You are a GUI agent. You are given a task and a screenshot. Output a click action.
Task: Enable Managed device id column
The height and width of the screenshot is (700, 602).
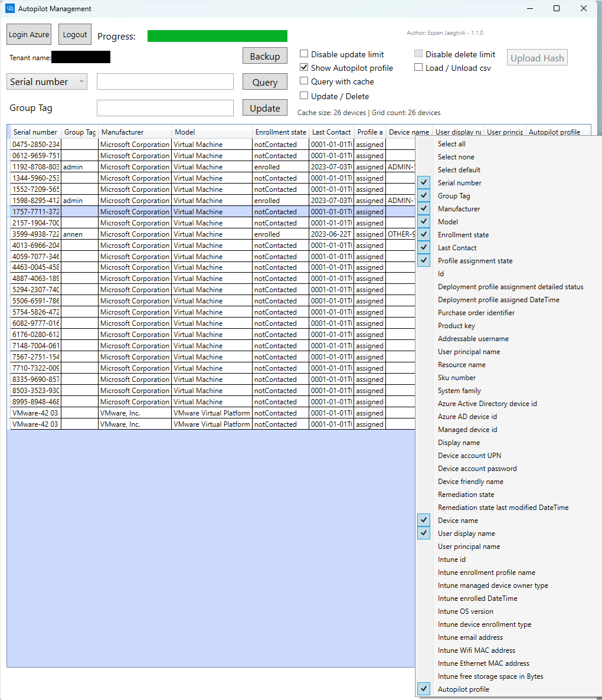pos(467,429)
